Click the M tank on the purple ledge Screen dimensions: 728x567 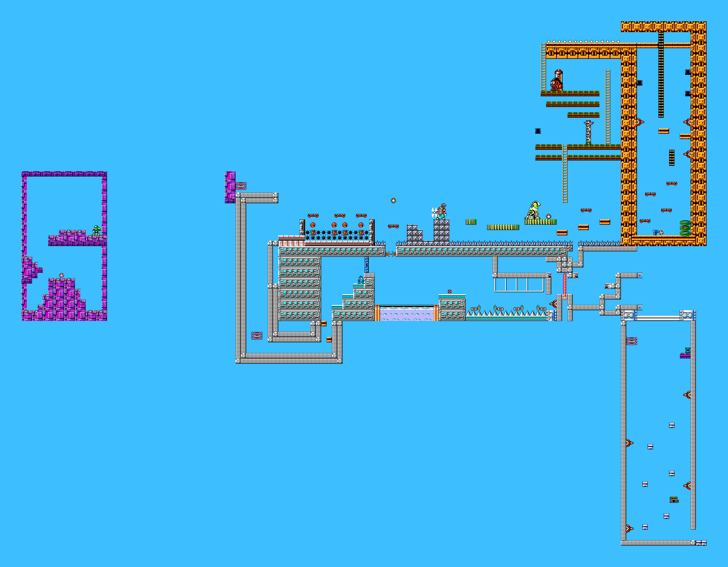pos(688,350)
